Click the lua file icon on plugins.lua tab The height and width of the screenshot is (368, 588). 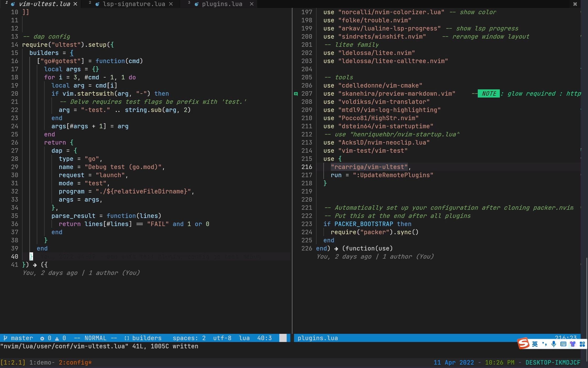(x=196, y=4)
